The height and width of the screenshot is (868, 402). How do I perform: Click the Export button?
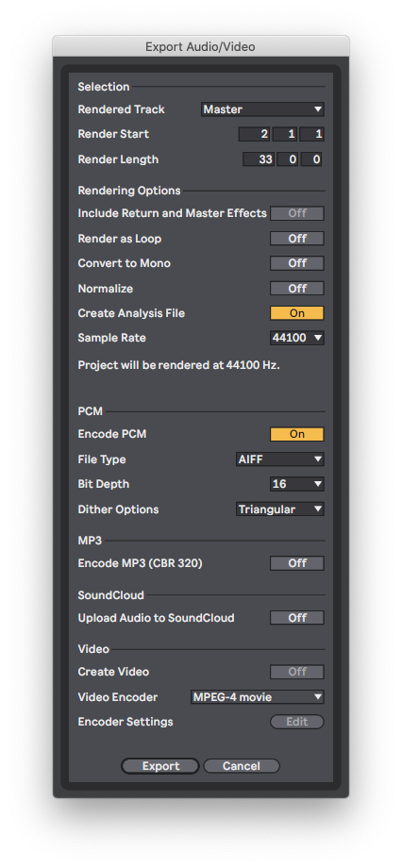coord(160,766)
